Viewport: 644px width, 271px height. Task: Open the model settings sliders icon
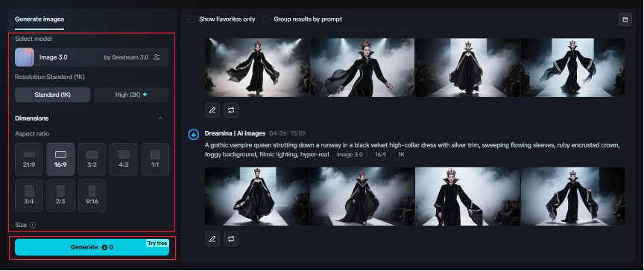(157, 57)
